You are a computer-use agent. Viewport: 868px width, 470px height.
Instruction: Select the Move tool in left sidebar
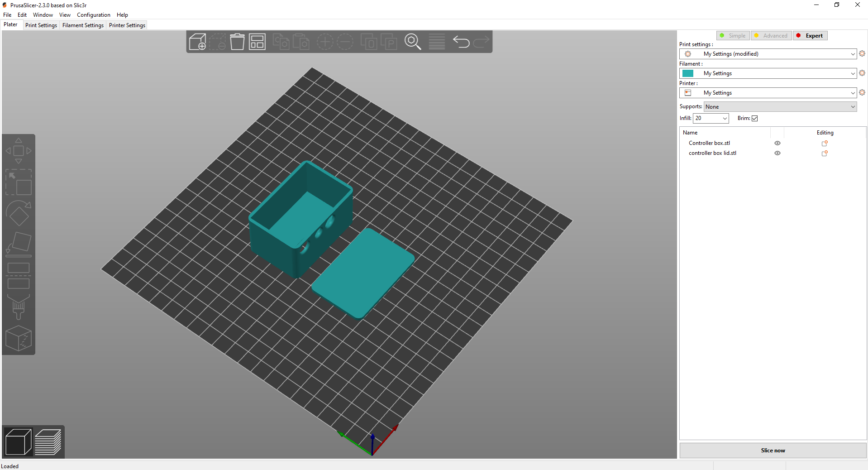click(19, 152)
